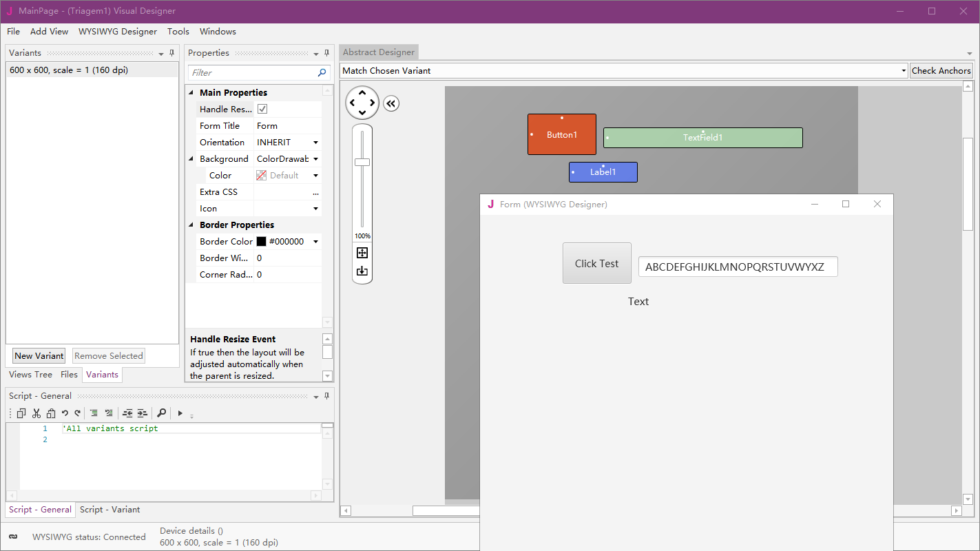
Task: Click the outdent lines icon in script toolbar
Action: [x=127, y=413]
